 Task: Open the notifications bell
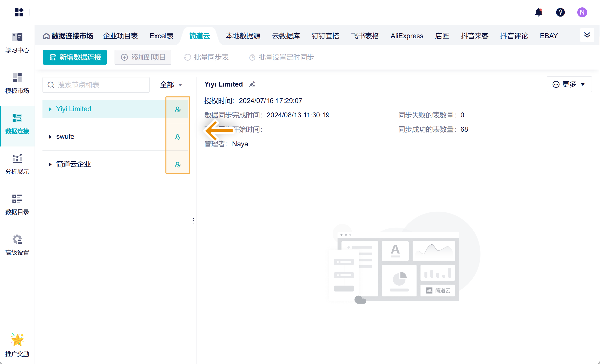pos(539,12)
